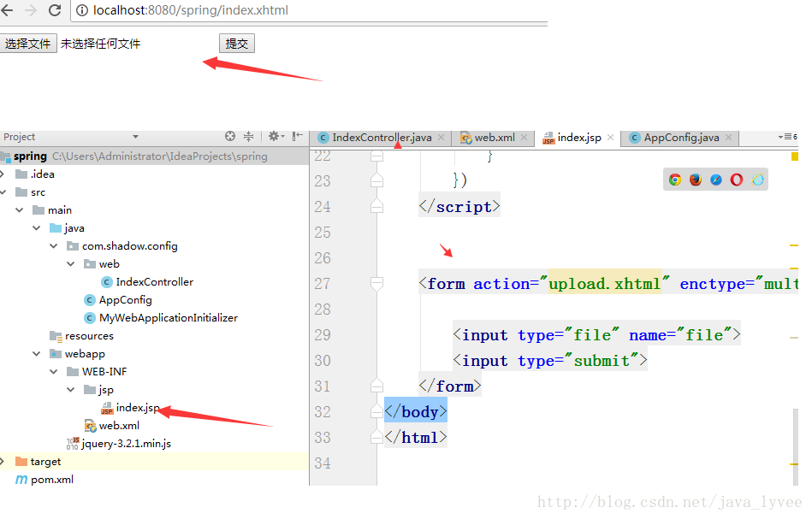Open page in Internet Explorer icon
The image size is (812, 519).
tap(757, 180)
